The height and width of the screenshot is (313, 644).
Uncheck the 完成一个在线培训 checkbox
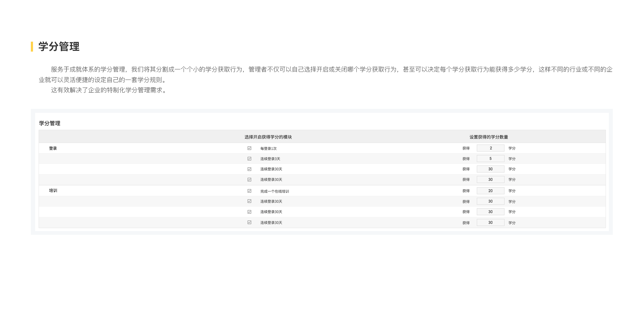(x=249, y=191)
